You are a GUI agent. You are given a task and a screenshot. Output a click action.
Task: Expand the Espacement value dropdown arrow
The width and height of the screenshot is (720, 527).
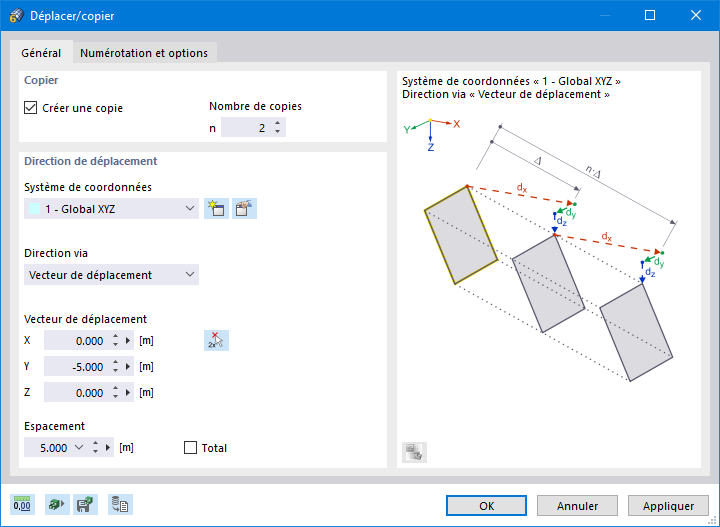tap(79, 447)
